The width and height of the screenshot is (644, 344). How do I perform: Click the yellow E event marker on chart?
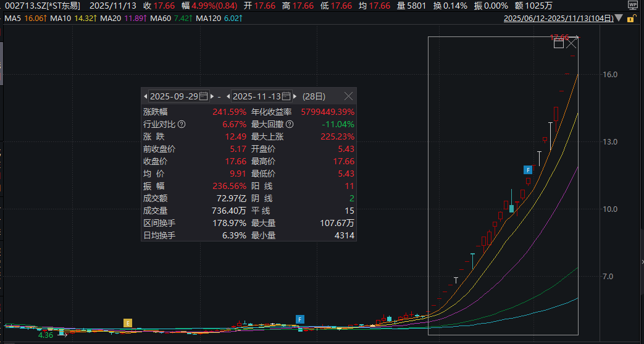tap(128, 322)
